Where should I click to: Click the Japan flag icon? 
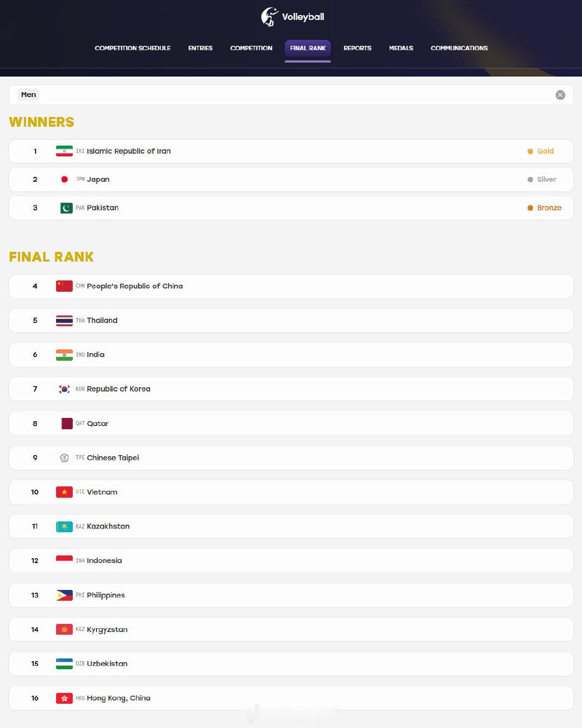pos(64,180)
